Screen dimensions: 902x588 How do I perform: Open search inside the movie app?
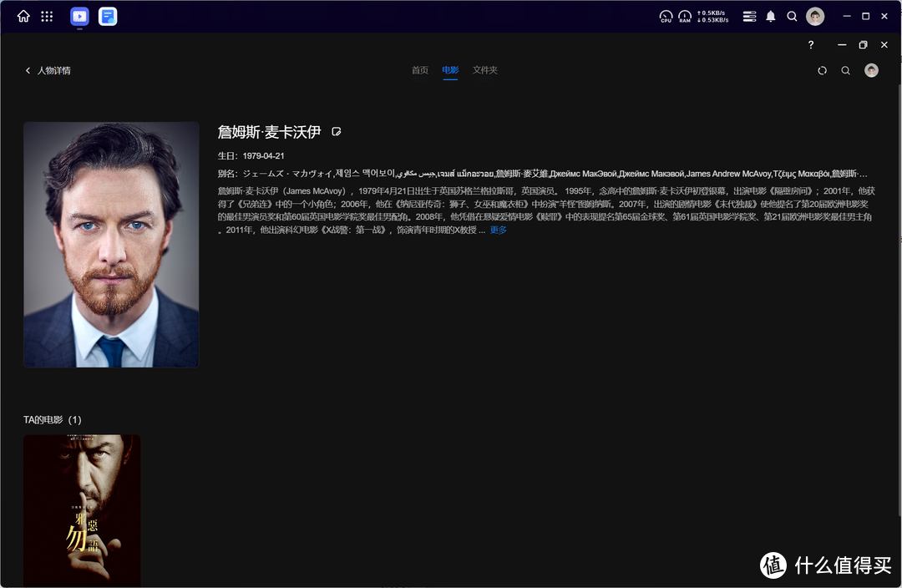point(845,71)
